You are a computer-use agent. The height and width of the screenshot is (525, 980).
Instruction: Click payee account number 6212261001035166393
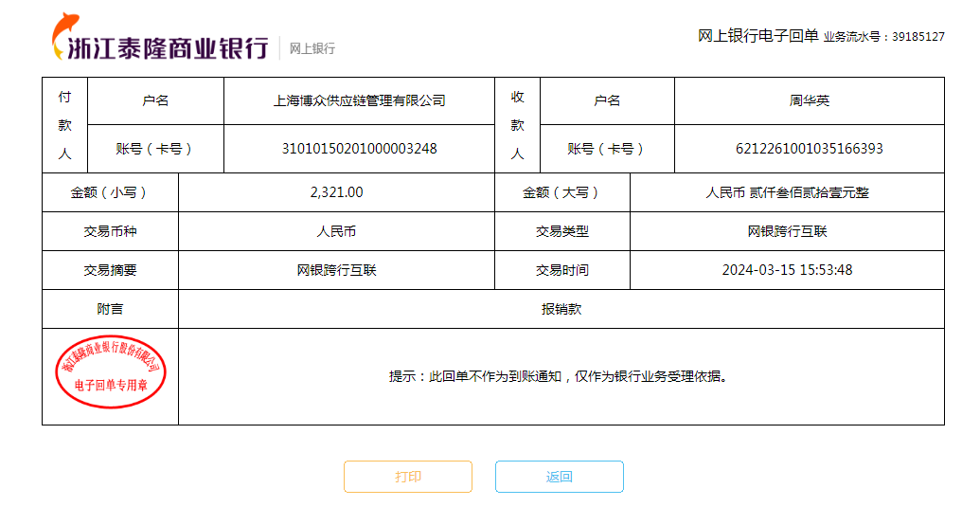pos(809,149)
